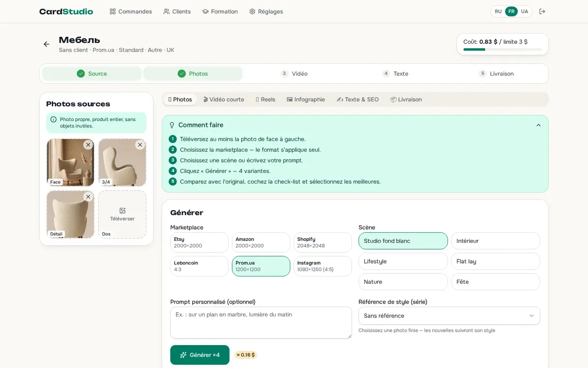Select the Livraison tab below the stepper
The height and width of the screenshot is (368, 588).
406,99
